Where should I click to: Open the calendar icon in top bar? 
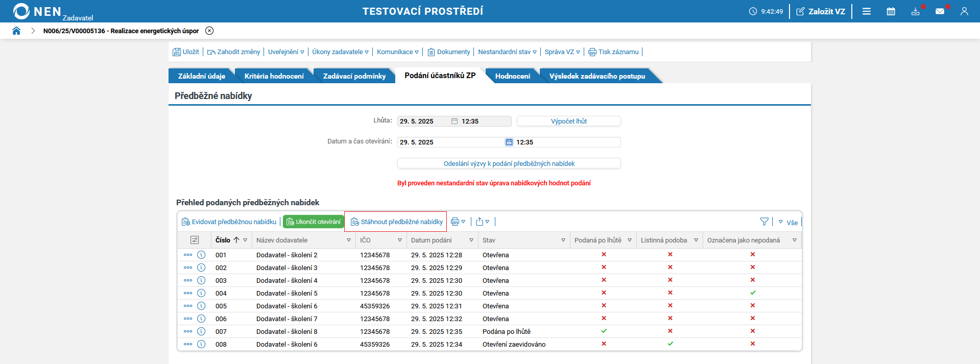tap(891, 11)
